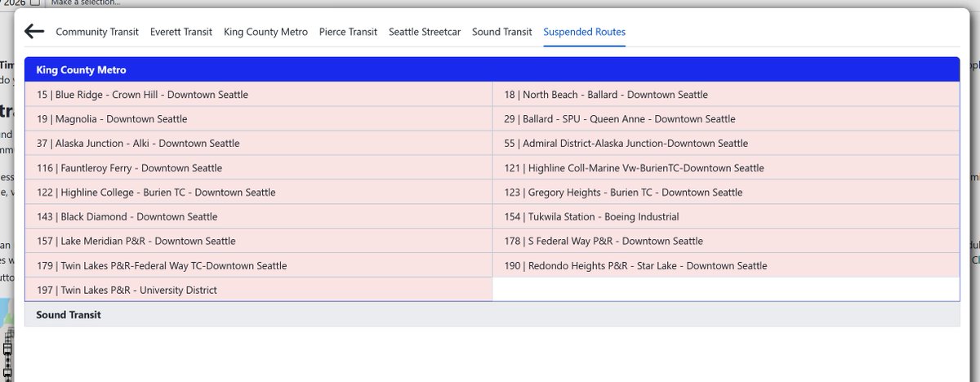Expand the Sound Transit section header
980x382 pixels.
[492, 314]
